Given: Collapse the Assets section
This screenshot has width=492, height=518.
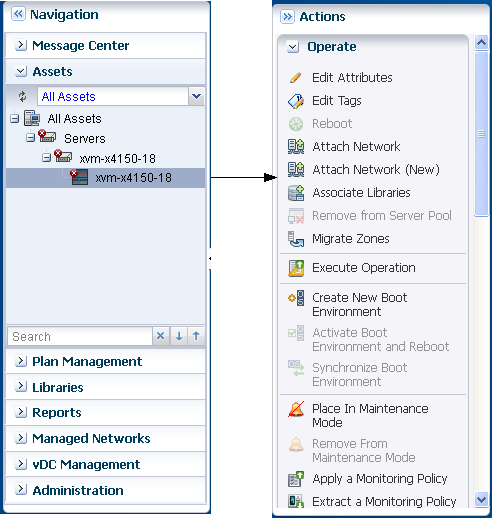Looking at the screenshot, I should click(x=21, y=71).
